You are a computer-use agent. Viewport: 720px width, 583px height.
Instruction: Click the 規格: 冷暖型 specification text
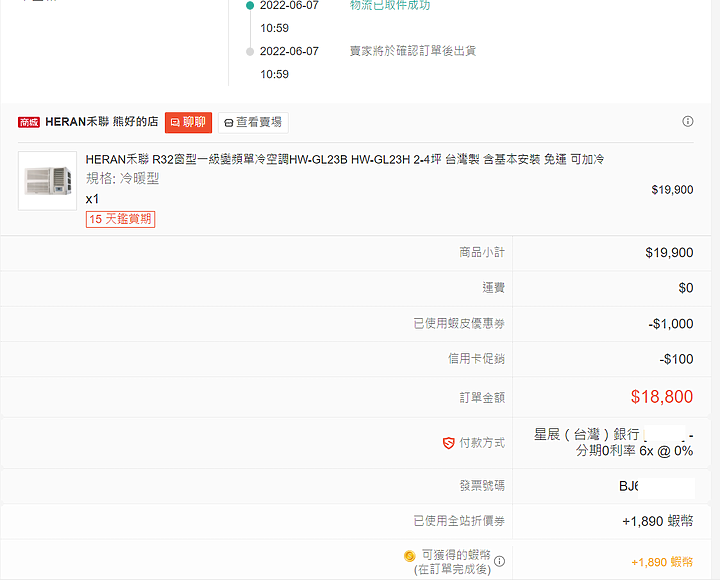[122, 179]
